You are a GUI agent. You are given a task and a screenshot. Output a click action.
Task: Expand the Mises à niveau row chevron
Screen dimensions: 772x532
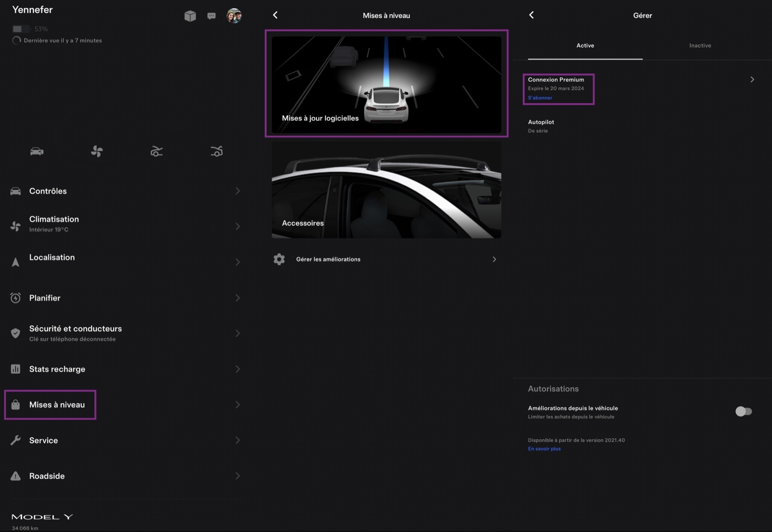(238, 405)
